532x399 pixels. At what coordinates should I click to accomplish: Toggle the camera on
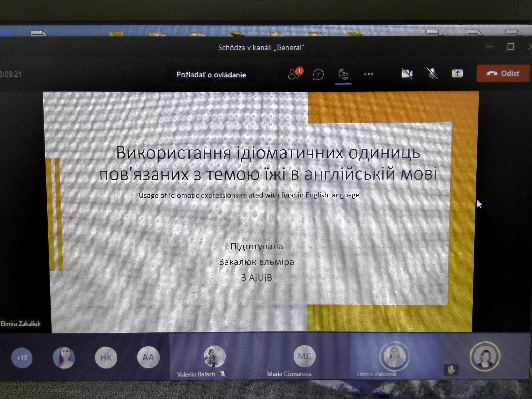407,74
